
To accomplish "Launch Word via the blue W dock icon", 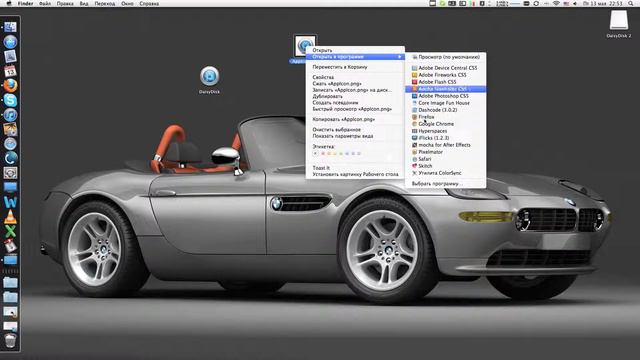I will (x=10, y=202).
